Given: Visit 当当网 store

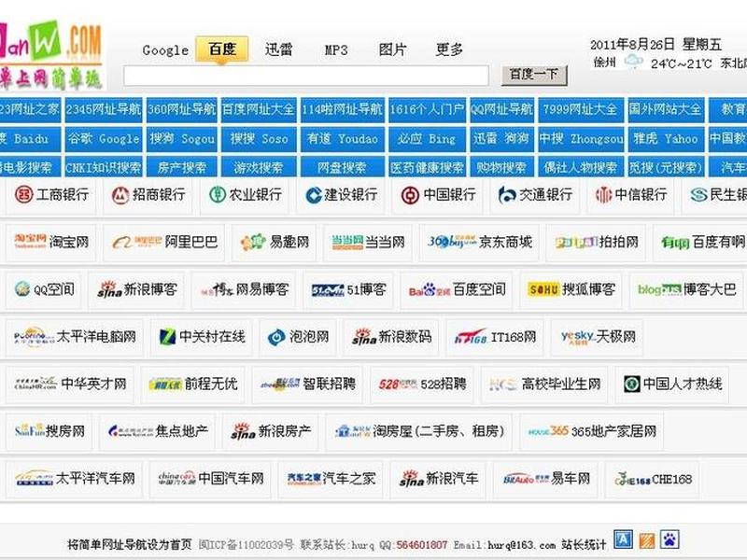Looking at the screenshot, I should point(368,242).
